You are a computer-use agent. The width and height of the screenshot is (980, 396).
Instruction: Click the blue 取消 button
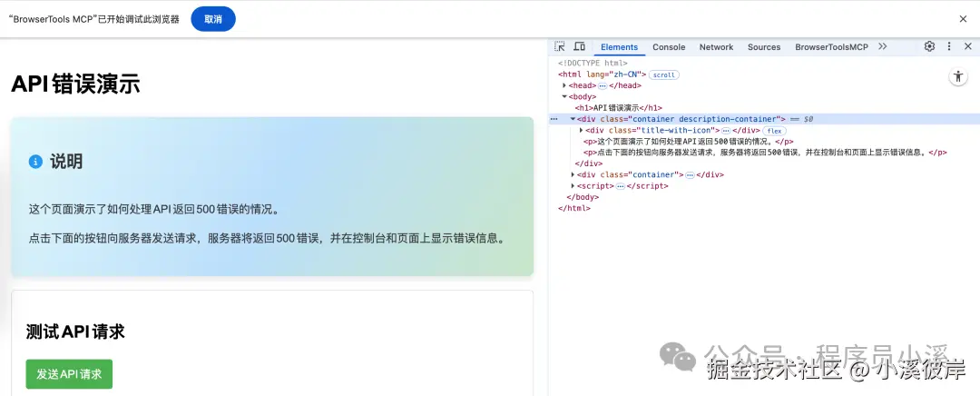click(x=213, y=19)
